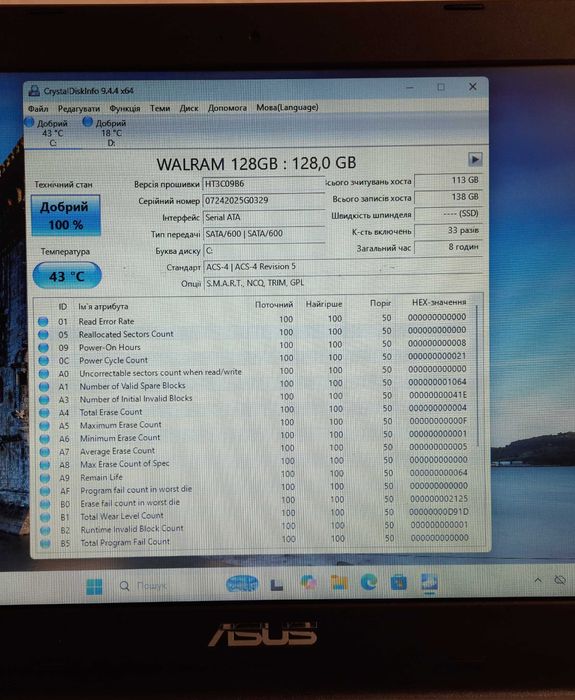Open the Допомога menu
The image size is (575, 700).
[x=227, y=108]
